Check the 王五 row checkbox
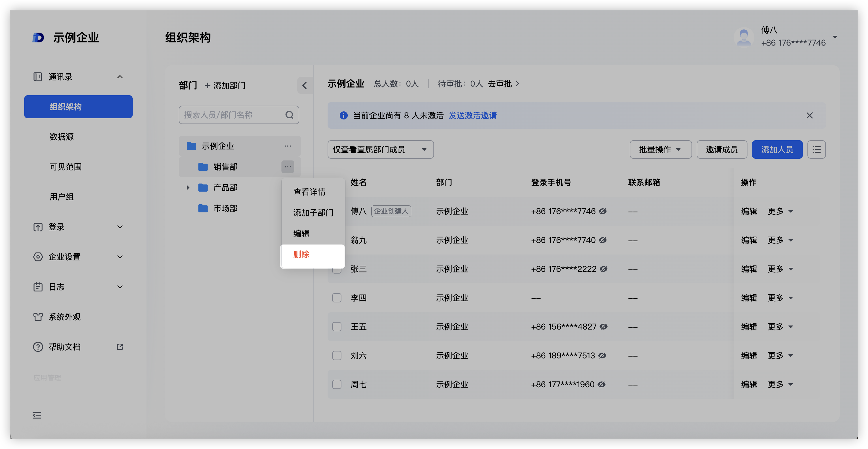 click(337, 327)
